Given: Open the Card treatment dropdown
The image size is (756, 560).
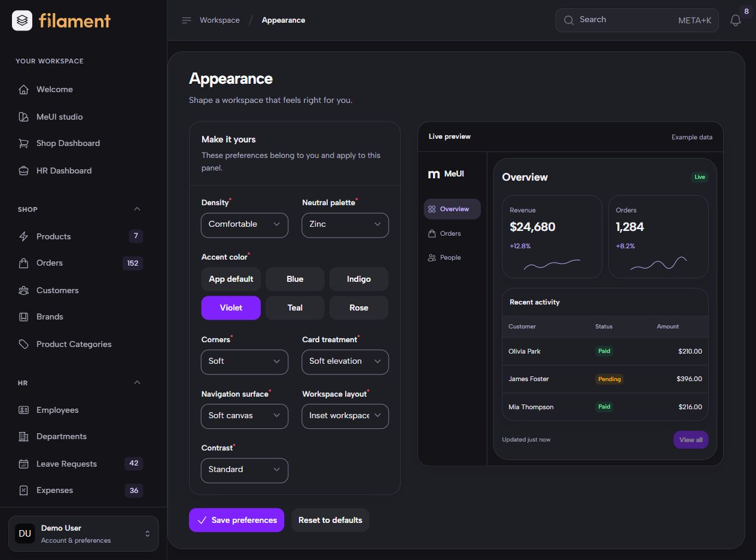Looking at the screenshot, I should 345,362.
